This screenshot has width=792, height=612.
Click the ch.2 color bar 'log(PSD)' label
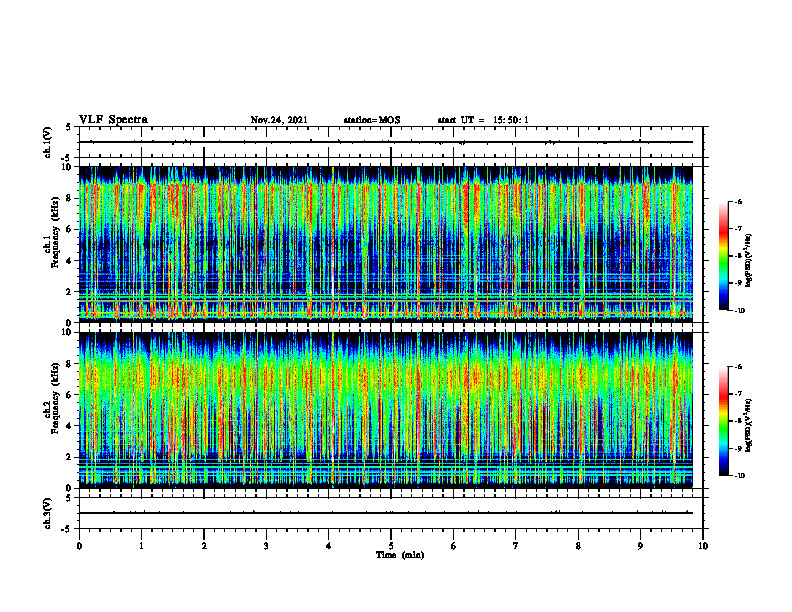pos(749,425)
